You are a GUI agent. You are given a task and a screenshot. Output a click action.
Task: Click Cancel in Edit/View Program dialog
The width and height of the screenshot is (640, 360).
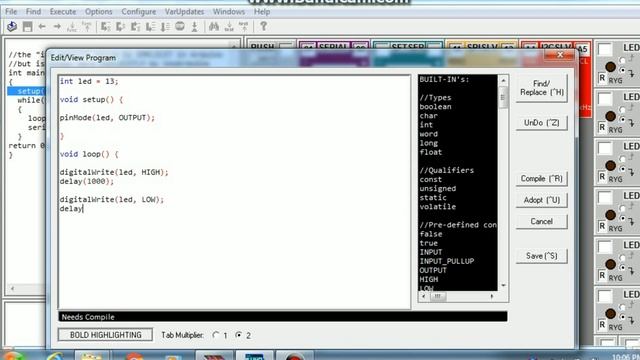(542, 221)
